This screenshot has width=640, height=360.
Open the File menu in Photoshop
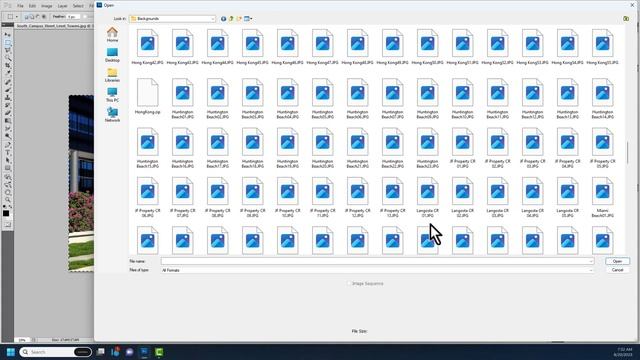(x=20, y=6)
